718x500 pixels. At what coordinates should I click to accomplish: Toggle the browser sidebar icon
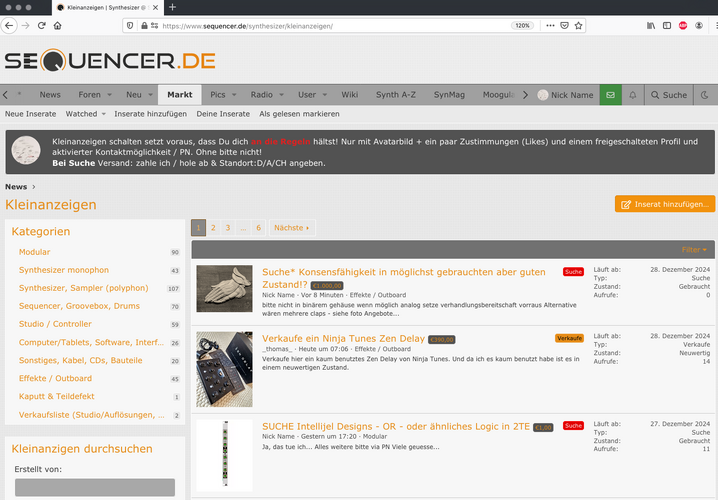[667, 26]
